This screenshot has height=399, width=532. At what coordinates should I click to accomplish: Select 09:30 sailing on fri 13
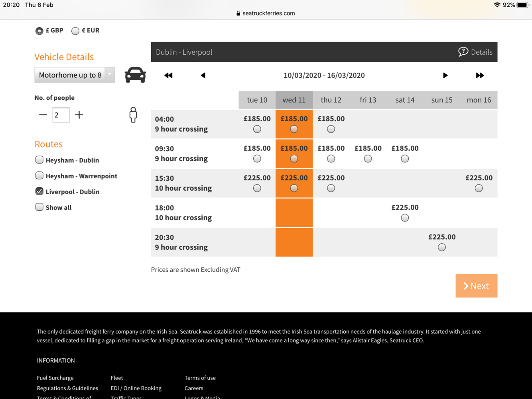click(368, 159)
